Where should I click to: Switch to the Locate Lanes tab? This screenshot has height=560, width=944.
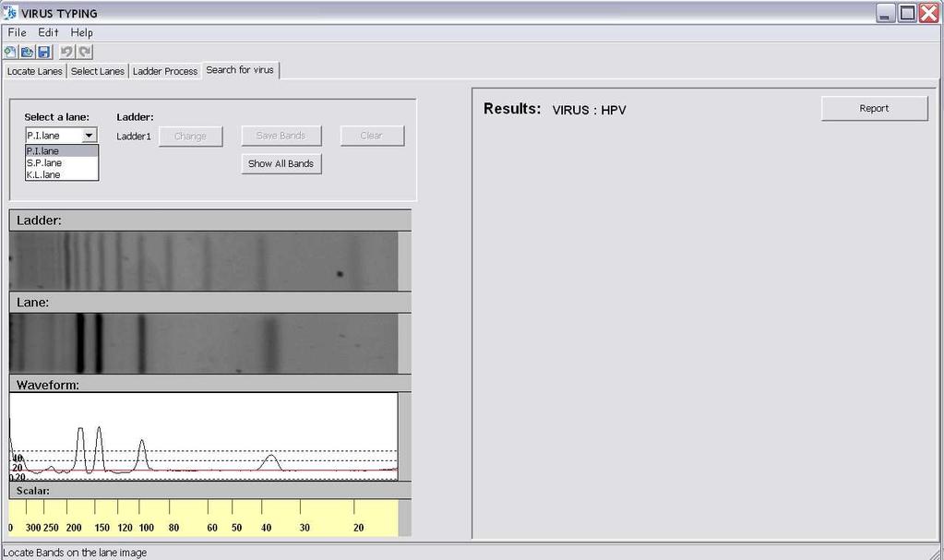point(34,71)
